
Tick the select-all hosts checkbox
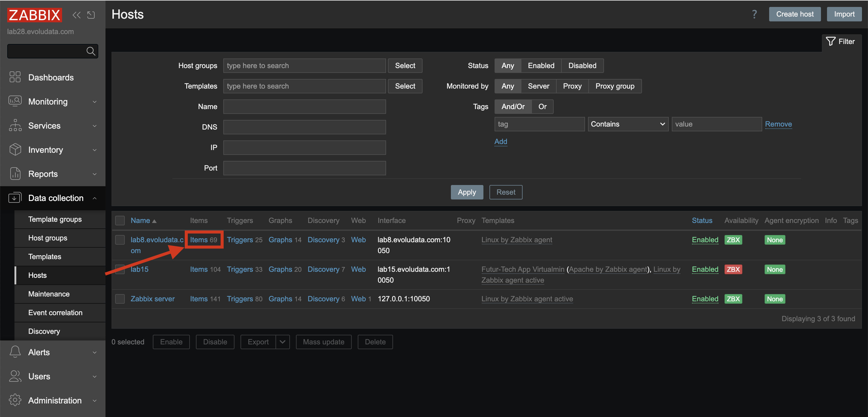click(x=120, y=220)
